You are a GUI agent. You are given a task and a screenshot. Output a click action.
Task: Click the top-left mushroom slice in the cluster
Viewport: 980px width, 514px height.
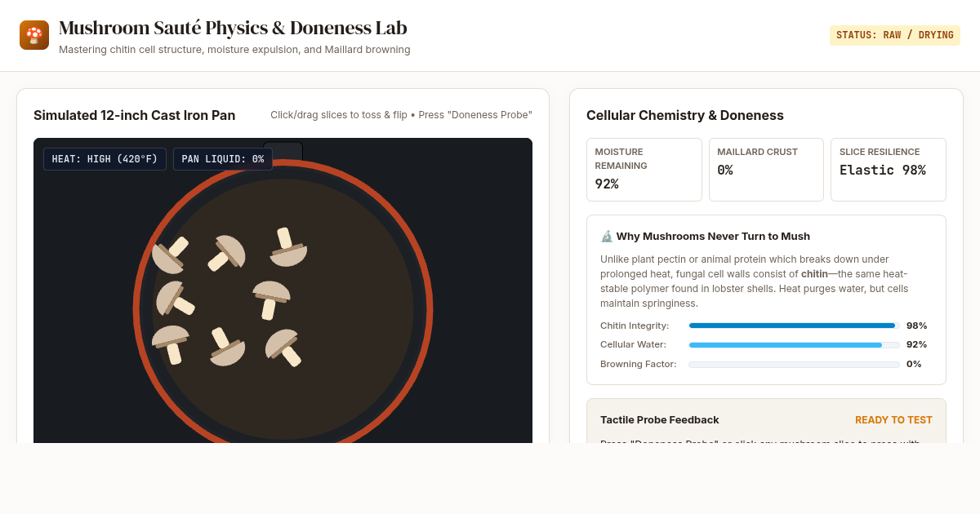coord(170,255)
